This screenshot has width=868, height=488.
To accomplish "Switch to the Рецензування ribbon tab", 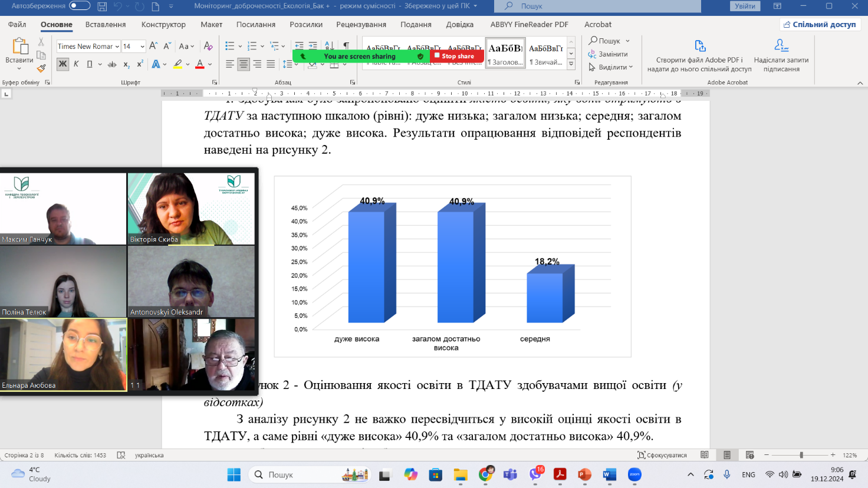I will [361, 24].
